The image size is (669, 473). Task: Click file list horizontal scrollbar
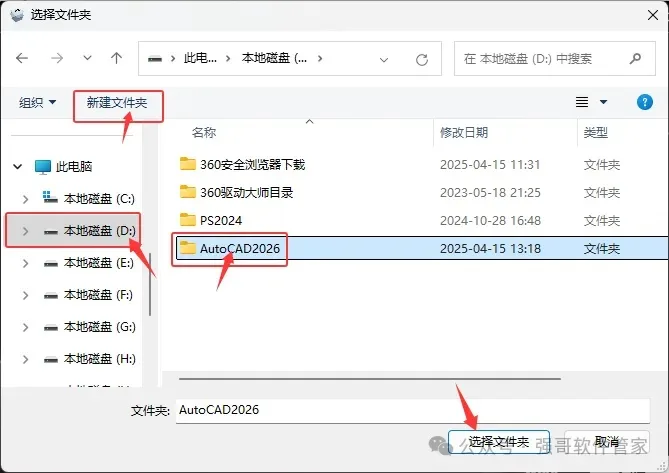(370, 378)
